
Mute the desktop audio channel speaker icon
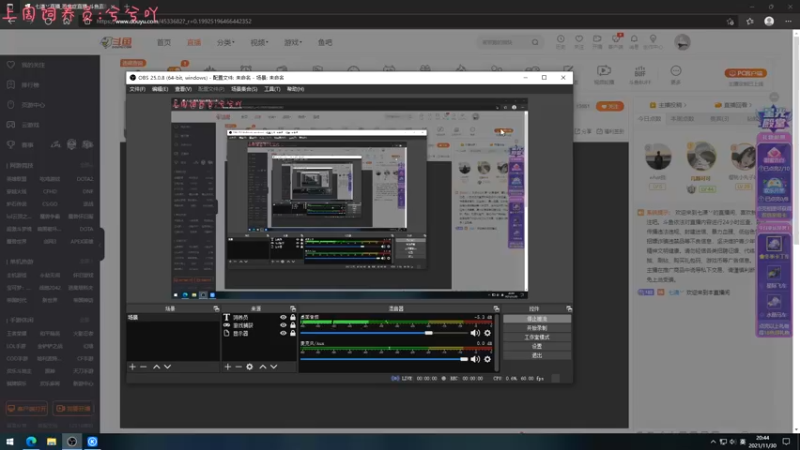pyautogui.click(x=475, y=333)
